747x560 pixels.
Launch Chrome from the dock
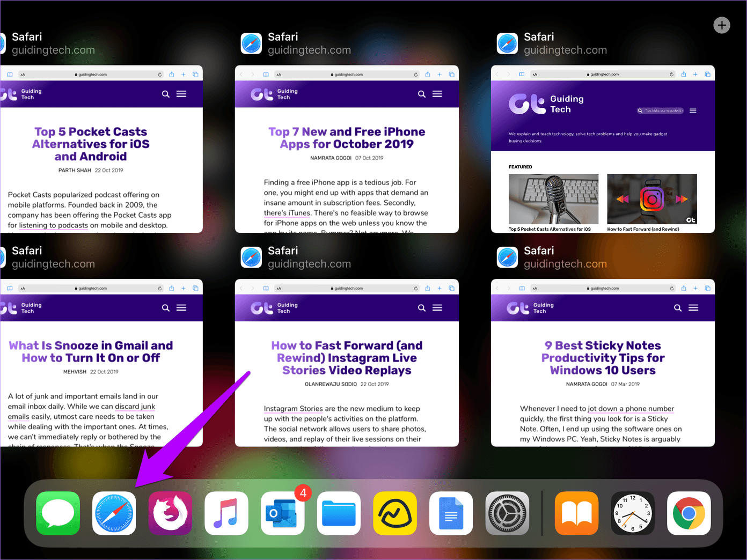click(x=689, y=513)
